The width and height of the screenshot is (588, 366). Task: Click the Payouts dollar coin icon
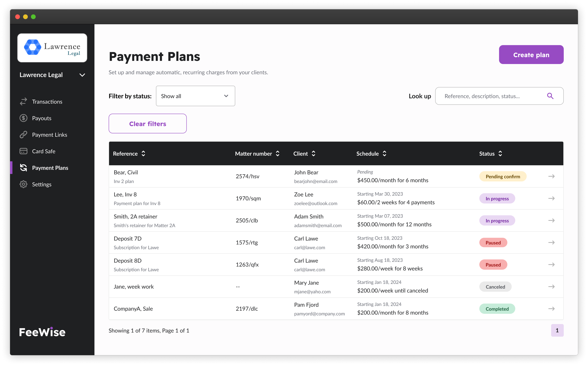(23, 118)
